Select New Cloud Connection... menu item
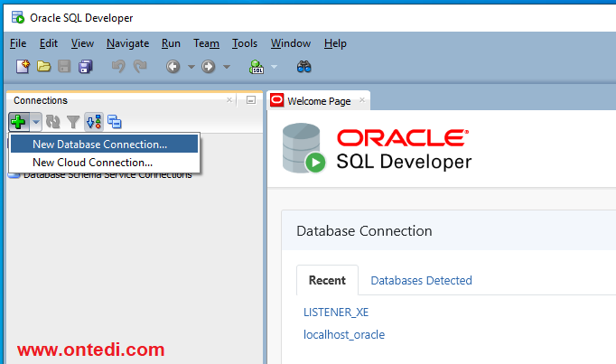The image size is (616, 364). (x=104, y=162)
